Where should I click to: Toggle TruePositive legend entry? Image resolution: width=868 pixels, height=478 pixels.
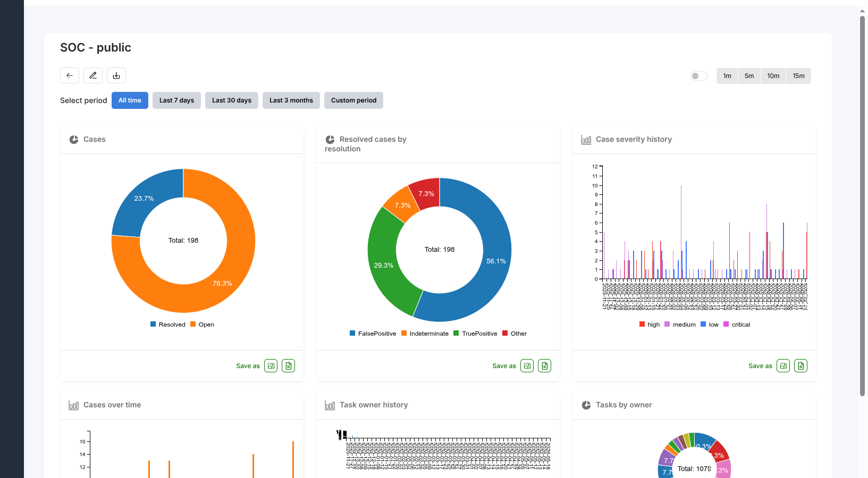[476, 334]
